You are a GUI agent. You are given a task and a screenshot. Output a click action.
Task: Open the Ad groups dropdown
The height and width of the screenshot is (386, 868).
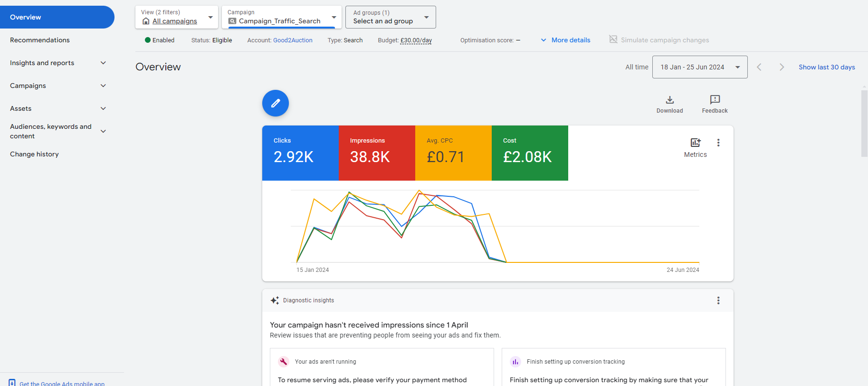click(391, 17)
